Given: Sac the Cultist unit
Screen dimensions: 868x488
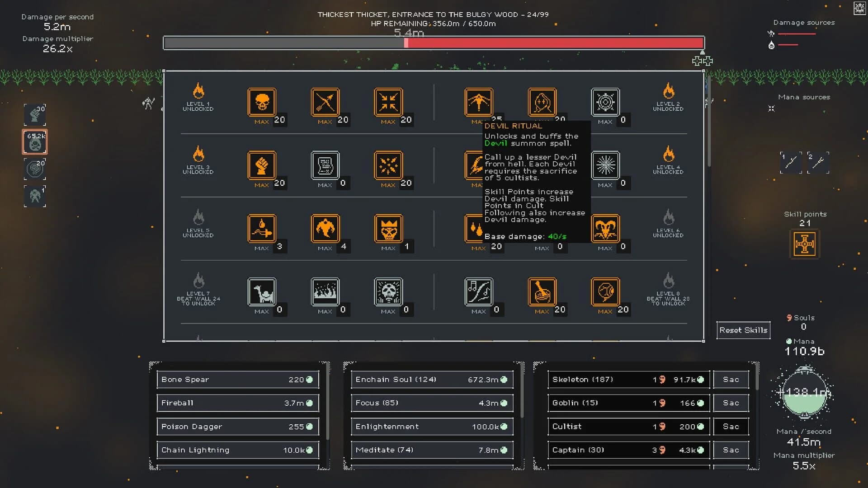Looking at the screenshot, I should 731,426.
